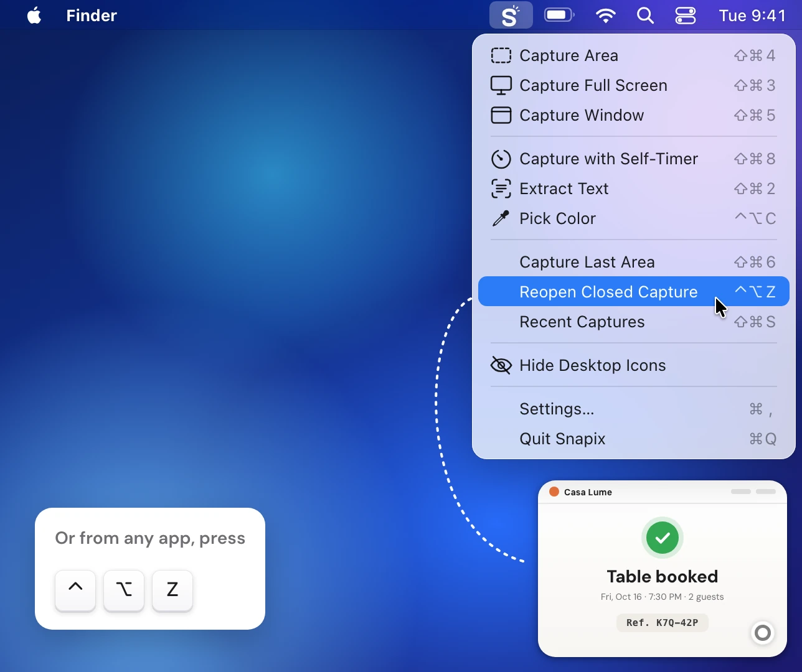Open Snapix Settings…
The image size is (802, 672).
coord(634,409)
